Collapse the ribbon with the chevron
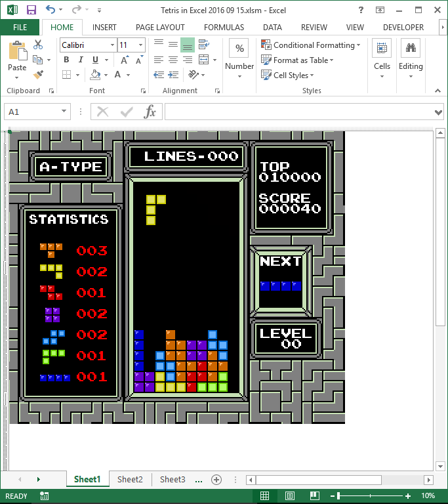The width and height of the screenshot is (448, 504). (x=438, y=91)
